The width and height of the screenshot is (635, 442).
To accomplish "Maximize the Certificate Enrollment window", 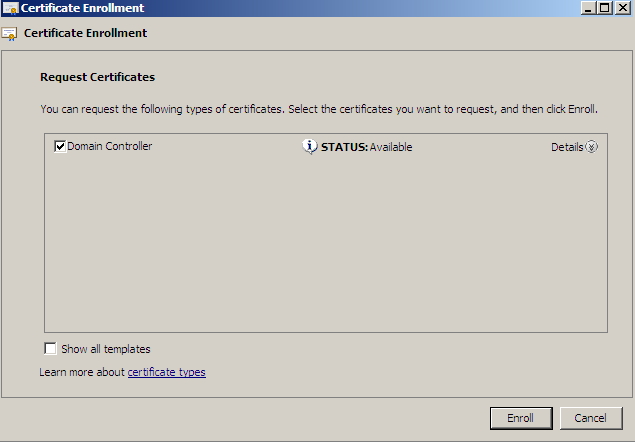I will [604, 8].
